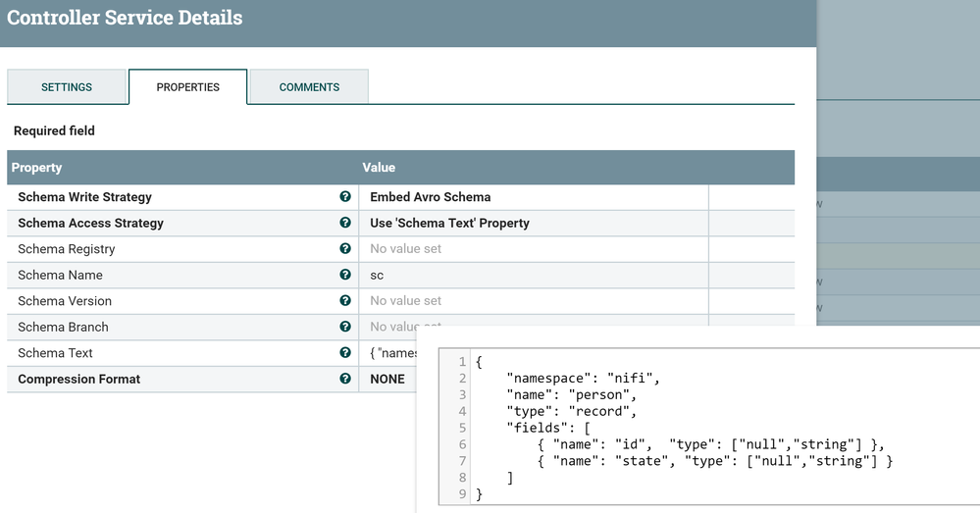Click help icon next to Schema Write Strategy
Image resolution: width=980 pixels, height=513 pixels.
coord(345,197)
